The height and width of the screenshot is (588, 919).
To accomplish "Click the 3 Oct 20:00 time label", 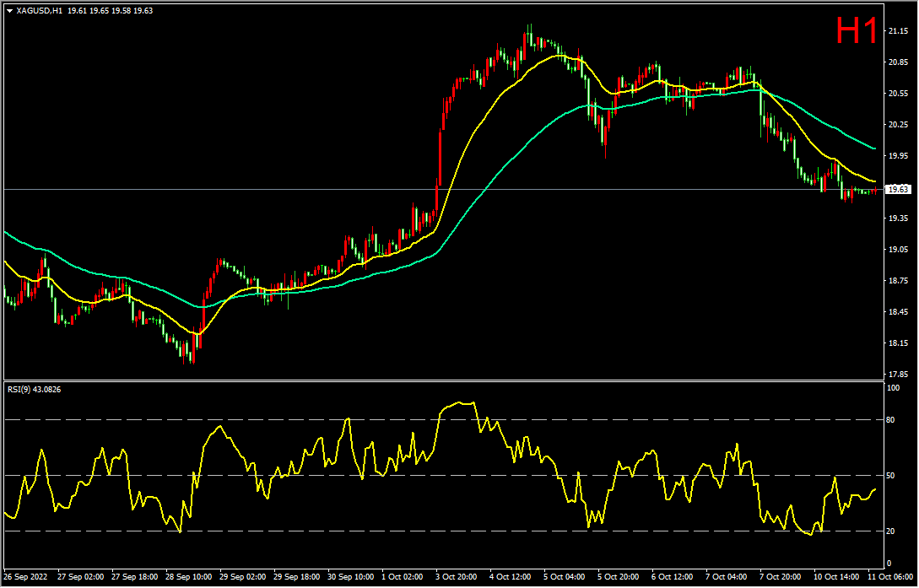I will pos(456,577).
